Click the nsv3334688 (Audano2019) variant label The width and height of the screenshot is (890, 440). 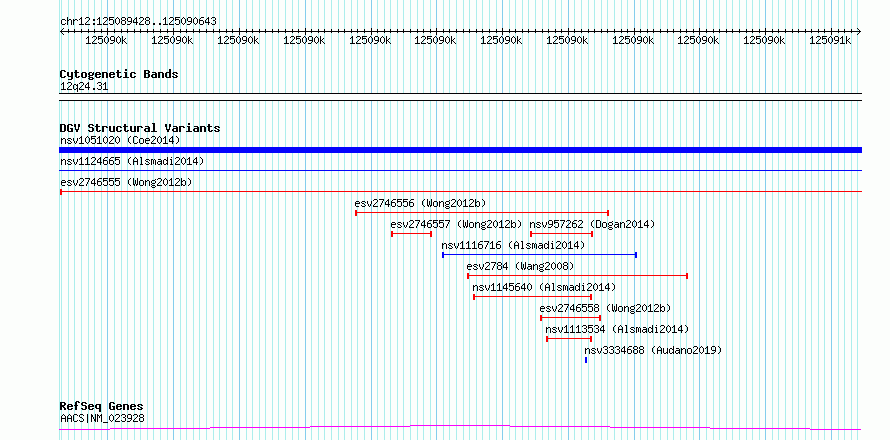(653, 350)
